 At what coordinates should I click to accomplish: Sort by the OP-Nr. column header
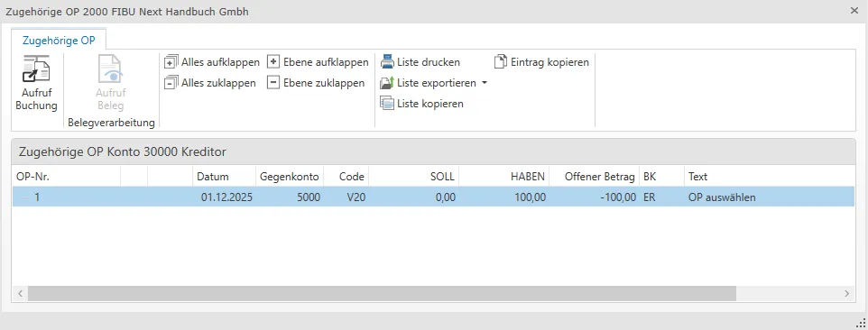[x=67, y=177]
